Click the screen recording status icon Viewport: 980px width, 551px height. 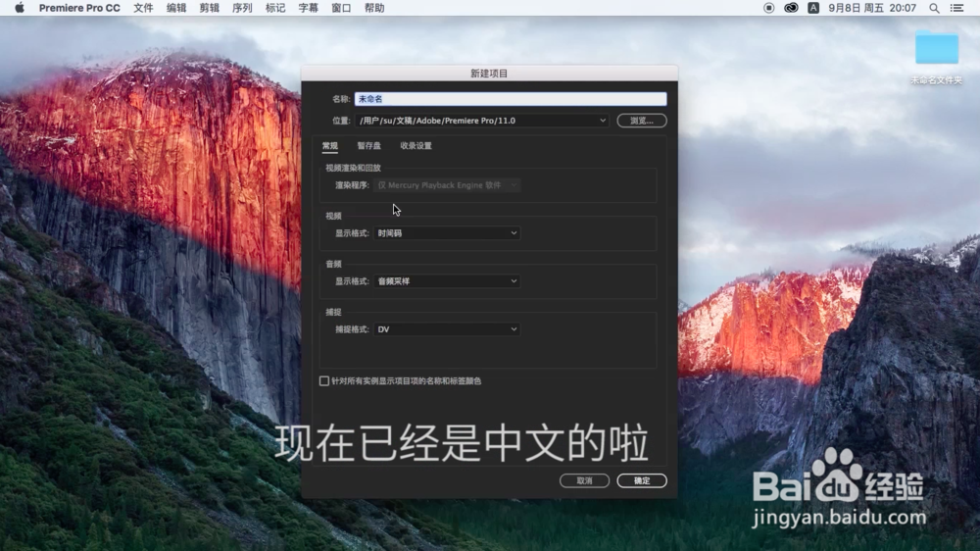click(x=768, y=8)
